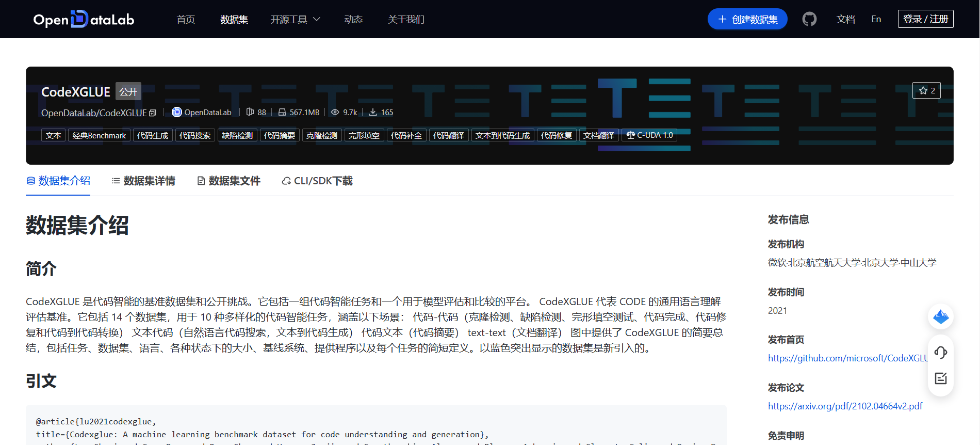This screenshot has height=445, width=980.
Task: Click the 公开 visibility badge
Action: [128, 91]
